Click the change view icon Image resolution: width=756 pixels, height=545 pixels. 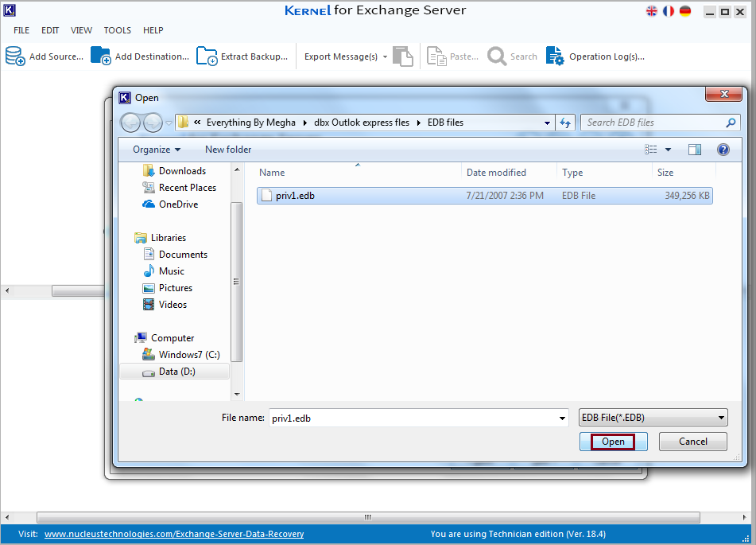click(x=651, y=149)
